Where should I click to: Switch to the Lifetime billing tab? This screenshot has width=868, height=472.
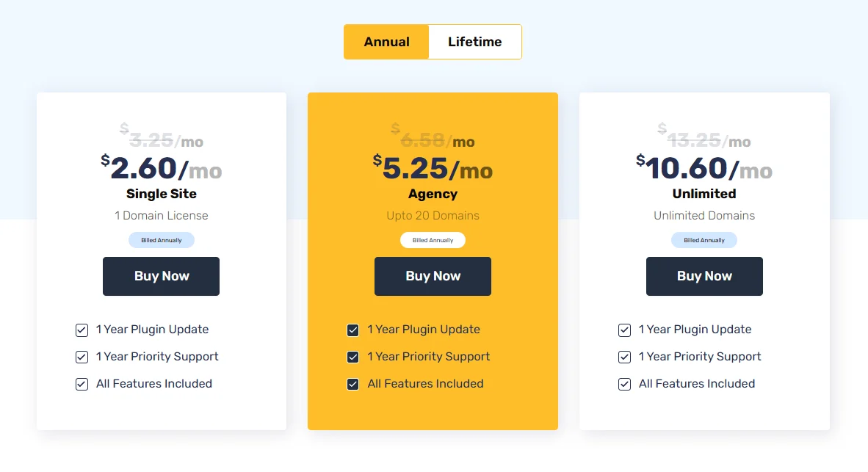coord(475,42)
